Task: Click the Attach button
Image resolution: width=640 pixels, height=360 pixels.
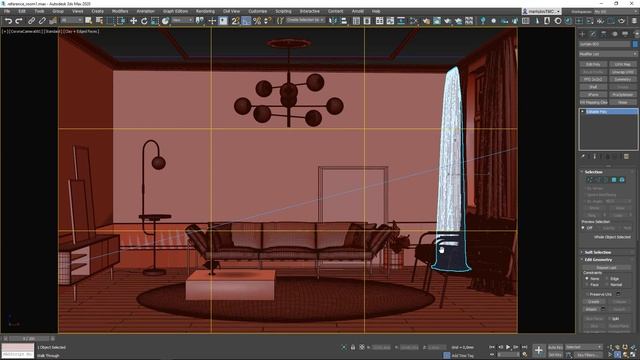Action: tap(591, 309)
